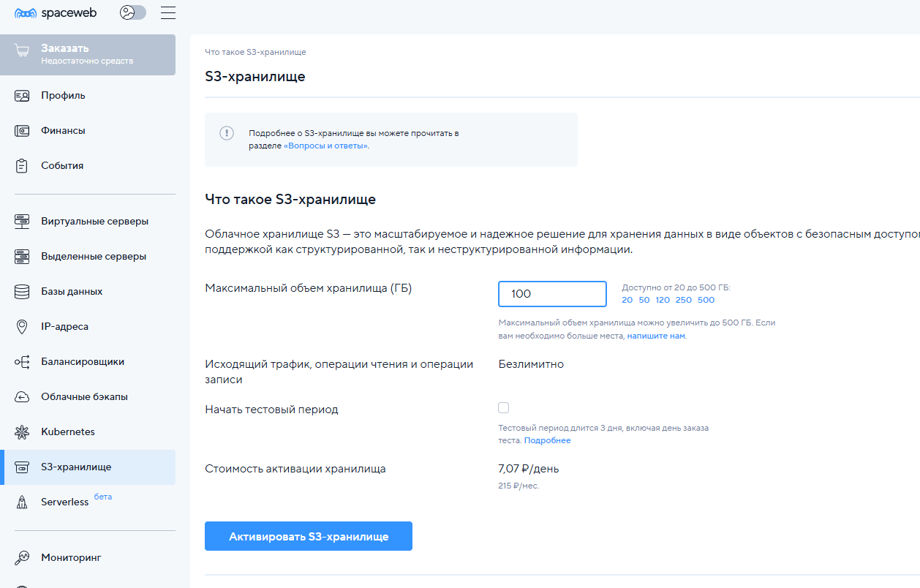920x588 pixels.
Task: Click Активировать S3-хранилище button
Action: [x=309, y=536]
